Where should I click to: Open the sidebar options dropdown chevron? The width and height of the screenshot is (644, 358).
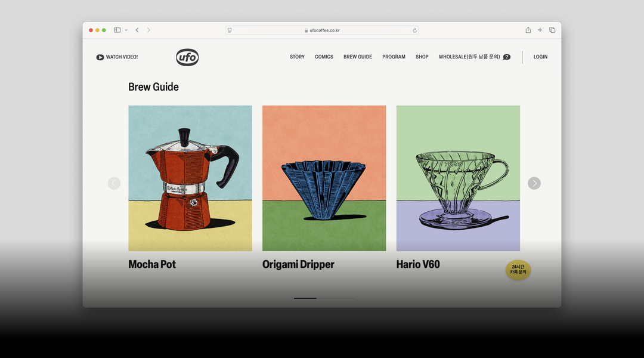click(x=126, y=30)
